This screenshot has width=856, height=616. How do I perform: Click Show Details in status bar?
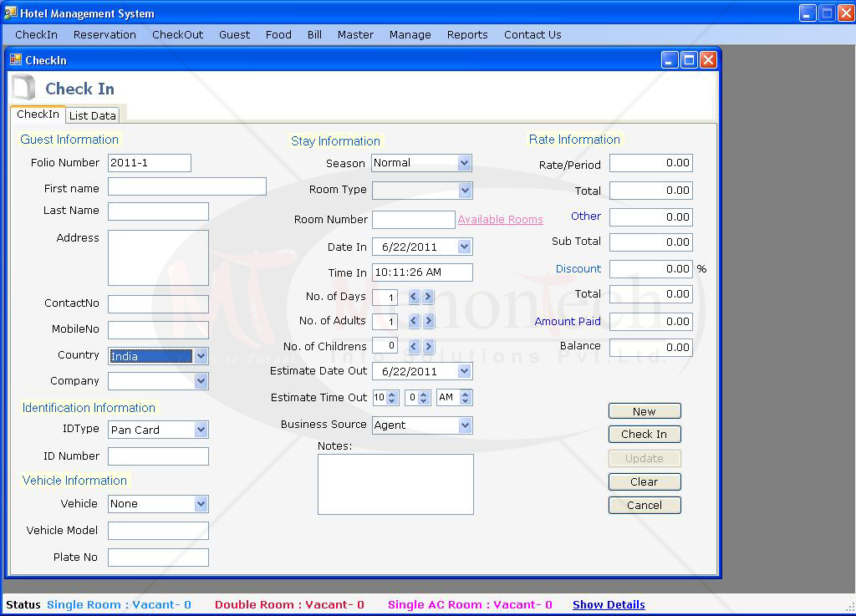[609, 604]
